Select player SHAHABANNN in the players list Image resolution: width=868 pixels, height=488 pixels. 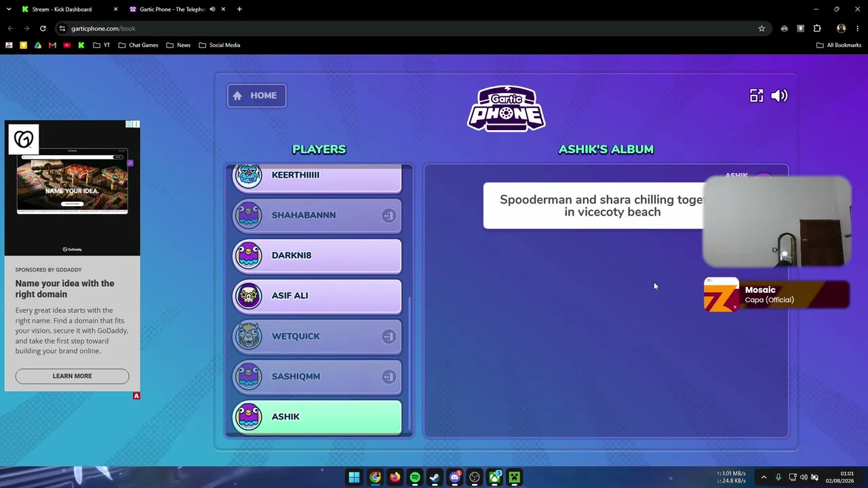coord(317,216)
